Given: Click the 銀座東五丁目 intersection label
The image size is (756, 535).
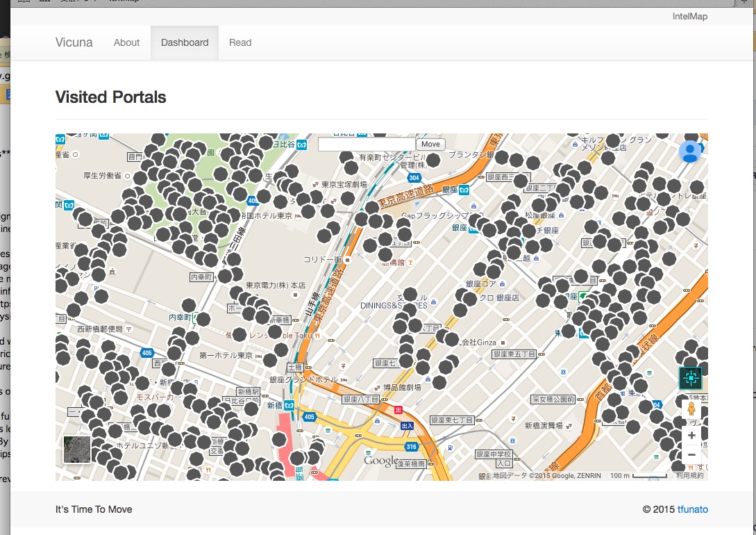Looking at the screenshot, I should (x=514, y=354).
